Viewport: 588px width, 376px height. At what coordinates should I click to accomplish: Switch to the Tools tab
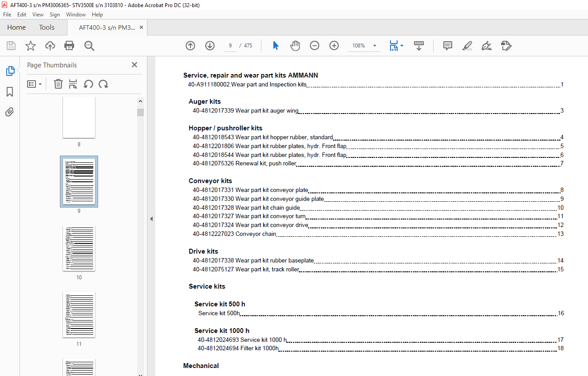(x=47, y=27)
